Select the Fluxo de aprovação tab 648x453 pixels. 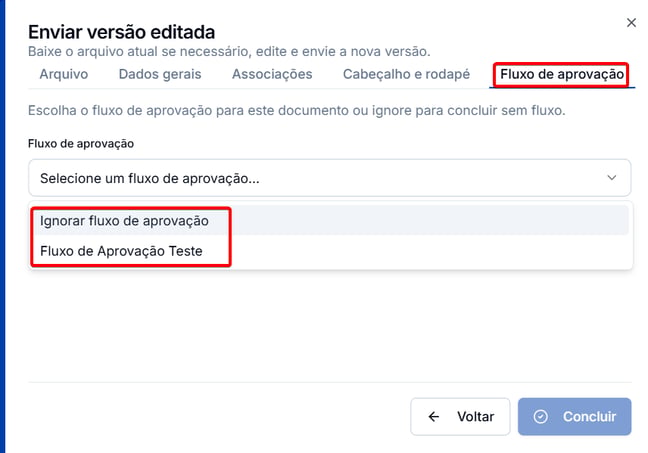[562, 74]
